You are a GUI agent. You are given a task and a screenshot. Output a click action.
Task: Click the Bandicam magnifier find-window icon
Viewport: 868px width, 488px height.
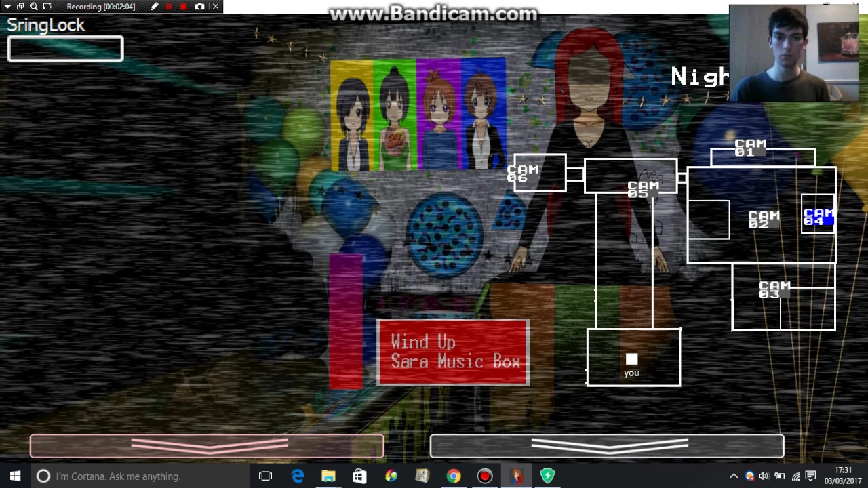click(33, 7)
